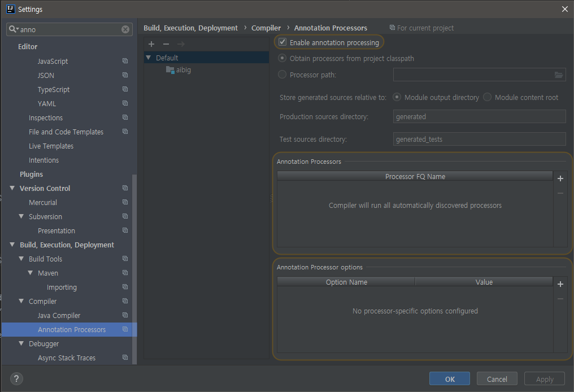
Task: Apply the settings changes
Action: tap(544, 378)
